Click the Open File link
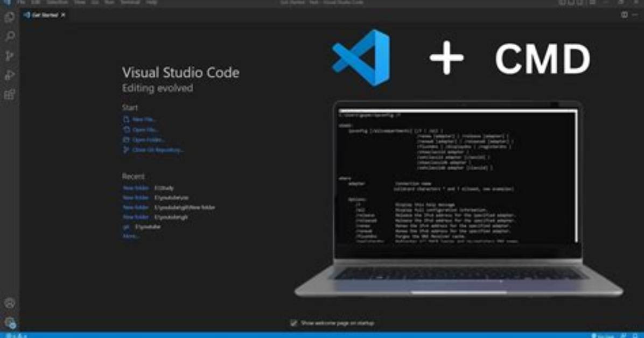The image size is (644, 338). coord(141,129)
